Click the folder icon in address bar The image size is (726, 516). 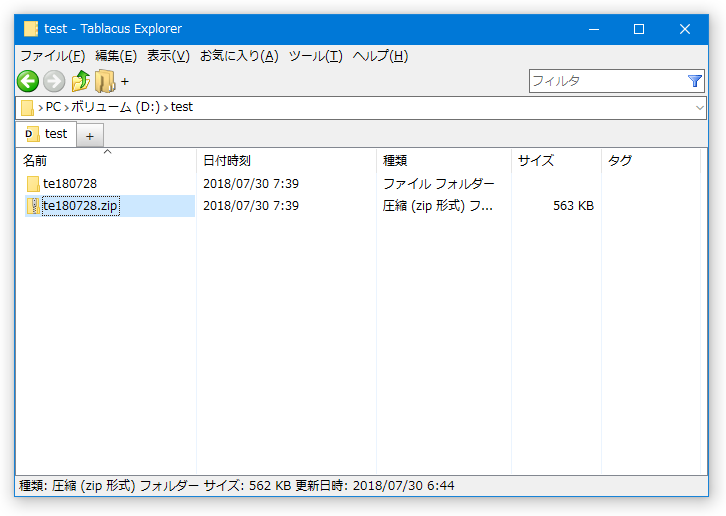27,108
